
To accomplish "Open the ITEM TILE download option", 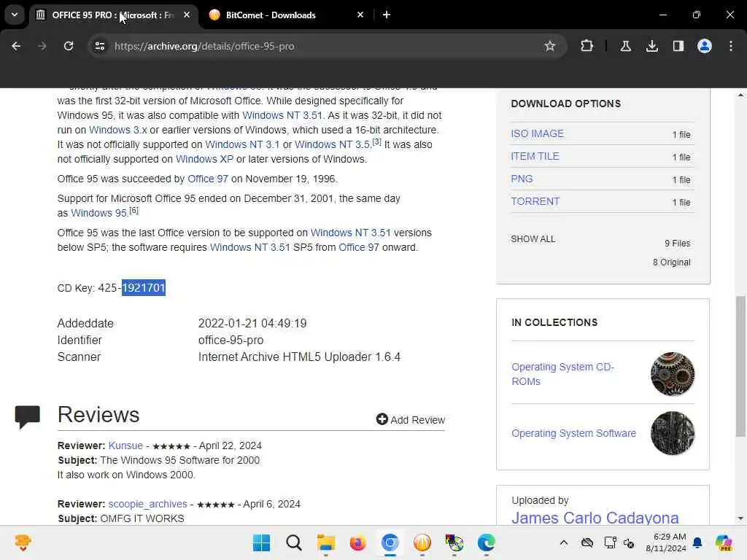I will pyautogui.click(x=535, y=156).
